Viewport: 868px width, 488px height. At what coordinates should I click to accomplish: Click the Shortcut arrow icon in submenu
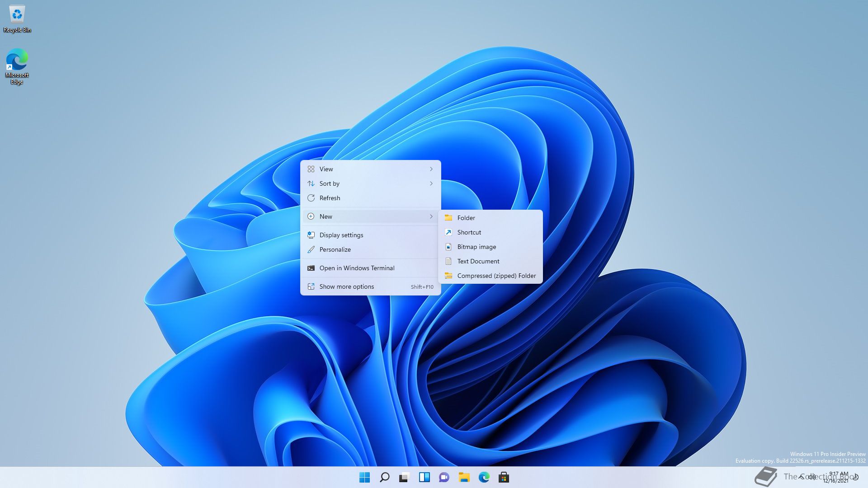(448, 232)
